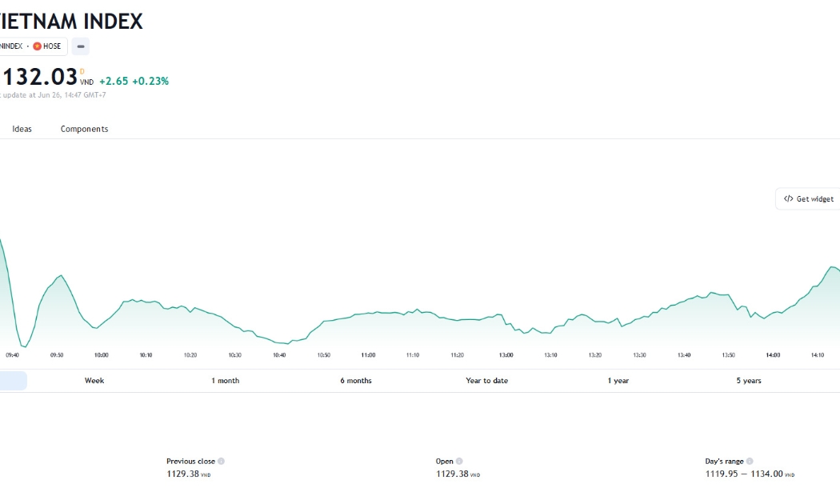Screen dimensions: 840x504
Task: Click the 09:50 time axis label
Action: (57, 355)
